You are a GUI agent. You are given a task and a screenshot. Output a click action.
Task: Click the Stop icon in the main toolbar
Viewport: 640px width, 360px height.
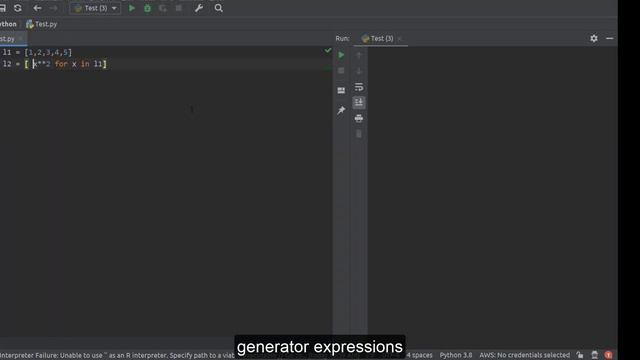(x=179, y=8)
